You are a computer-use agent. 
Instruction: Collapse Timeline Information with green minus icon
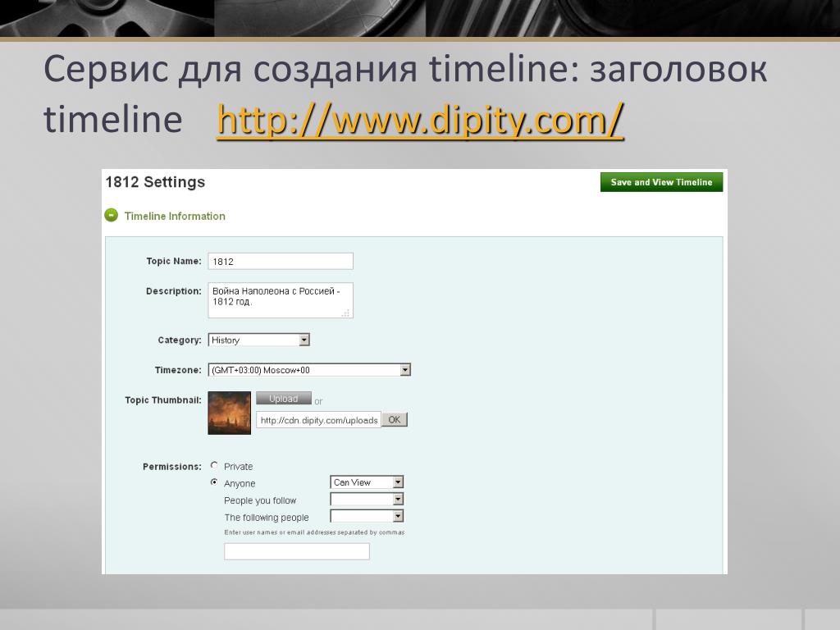coord(111,216)
